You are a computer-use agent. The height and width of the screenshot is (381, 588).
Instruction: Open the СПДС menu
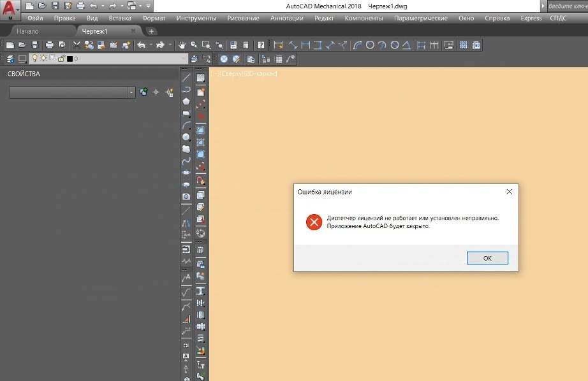click(x=558, y=18)
